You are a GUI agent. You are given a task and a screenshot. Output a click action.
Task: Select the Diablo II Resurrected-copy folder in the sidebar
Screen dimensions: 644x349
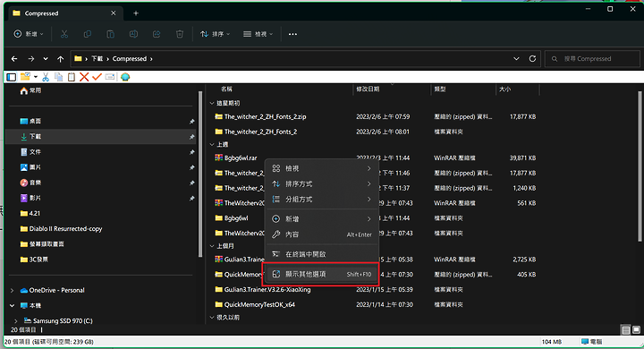point(65,229)
